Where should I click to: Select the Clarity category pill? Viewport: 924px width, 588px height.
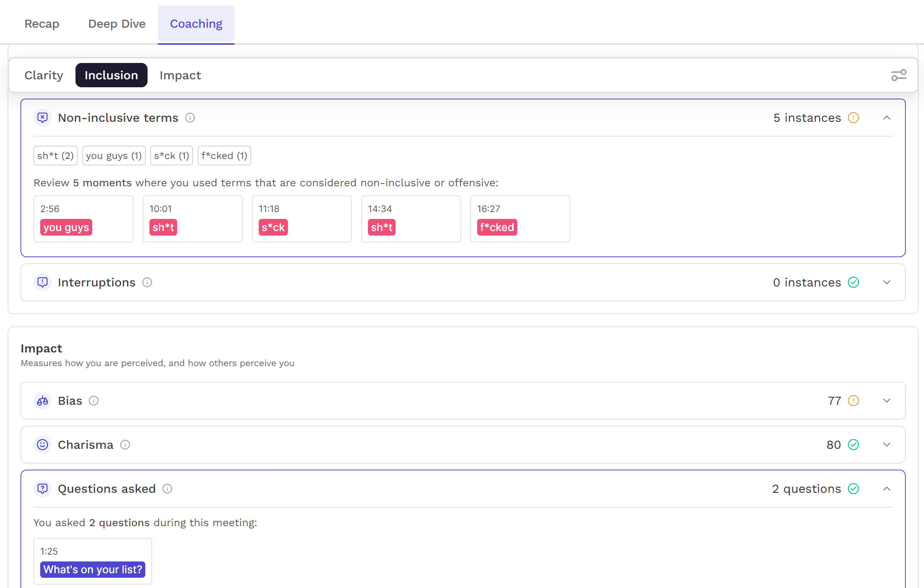(x=44, y=75)
